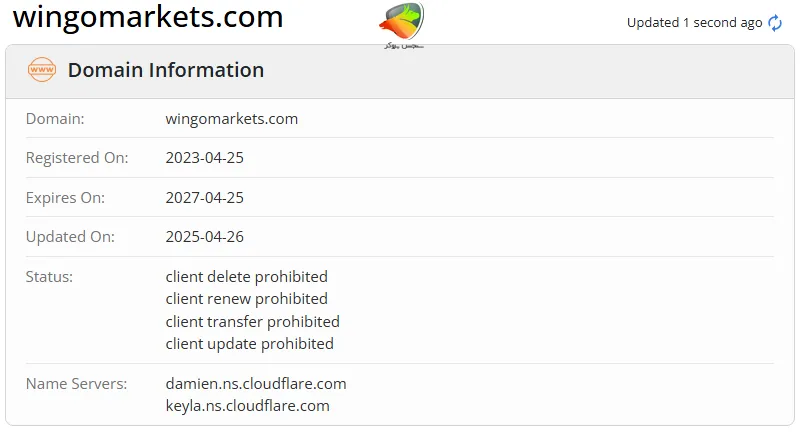This screenshot has width=802, height=433.
Task: Click the Registered On date 2023-04-25
Action: (205, 158)
